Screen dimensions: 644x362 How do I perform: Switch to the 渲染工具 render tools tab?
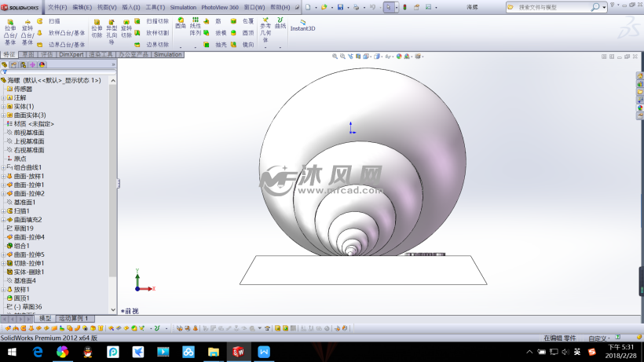point(101,55)
